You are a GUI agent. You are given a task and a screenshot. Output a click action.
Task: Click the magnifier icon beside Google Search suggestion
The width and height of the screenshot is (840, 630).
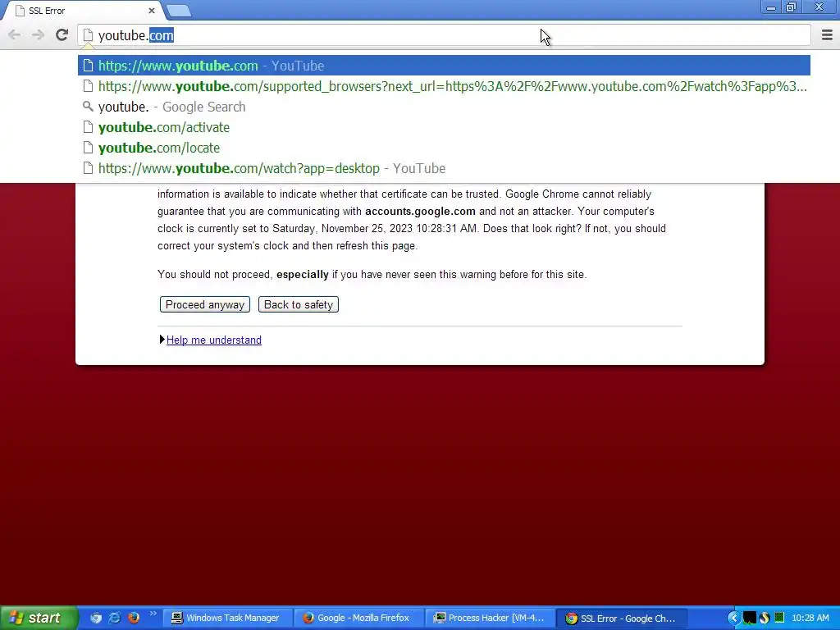tap(88, 106)
